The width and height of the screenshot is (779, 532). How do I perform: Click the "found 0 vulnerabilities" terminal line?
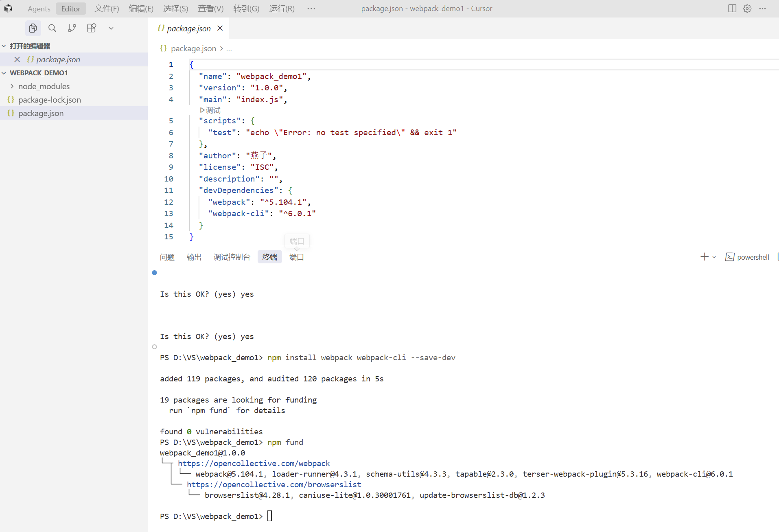tap(211, 431)
